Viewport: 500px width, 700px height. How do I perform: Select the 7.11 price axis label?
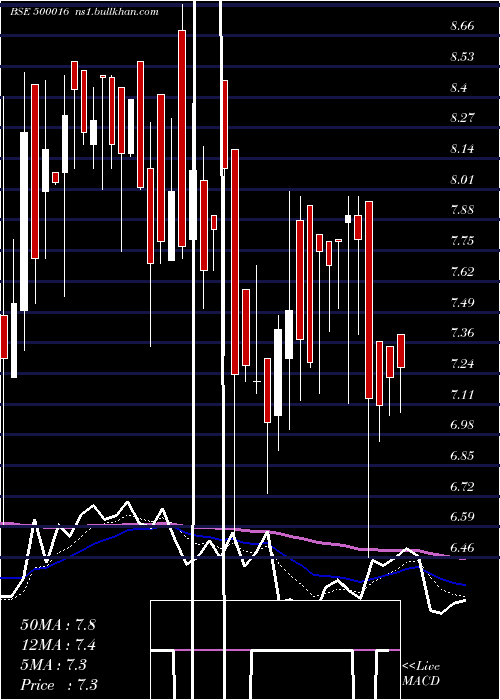point(462,394)
